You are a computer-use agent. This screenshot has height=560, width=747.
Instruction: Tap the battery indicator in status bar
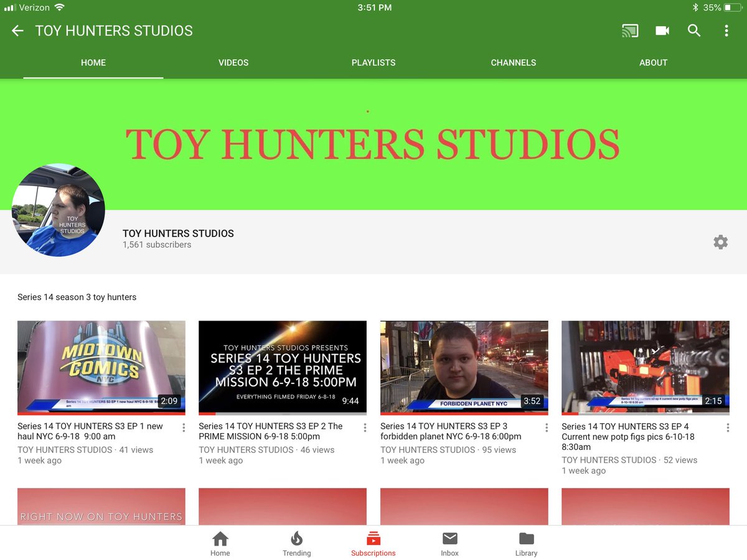coord(733,7)
